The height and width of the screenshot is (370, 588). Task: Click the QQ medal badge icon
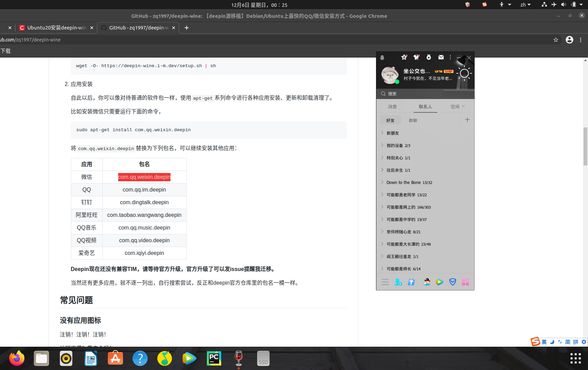coord(429,57)
